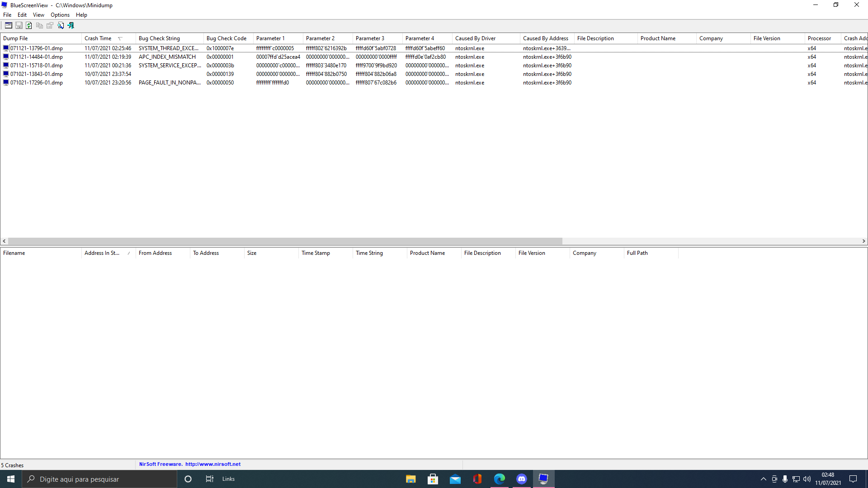Click the scroll left arrow of the crash list
Viewport: 868px width, 488px height.
click(x=4, y=241)
